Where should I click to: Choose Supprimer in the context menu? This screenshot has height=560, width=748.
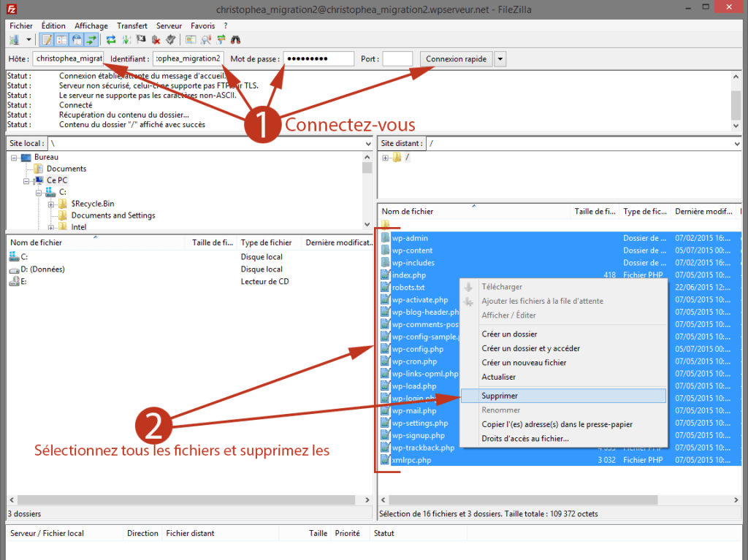point(563,396)
